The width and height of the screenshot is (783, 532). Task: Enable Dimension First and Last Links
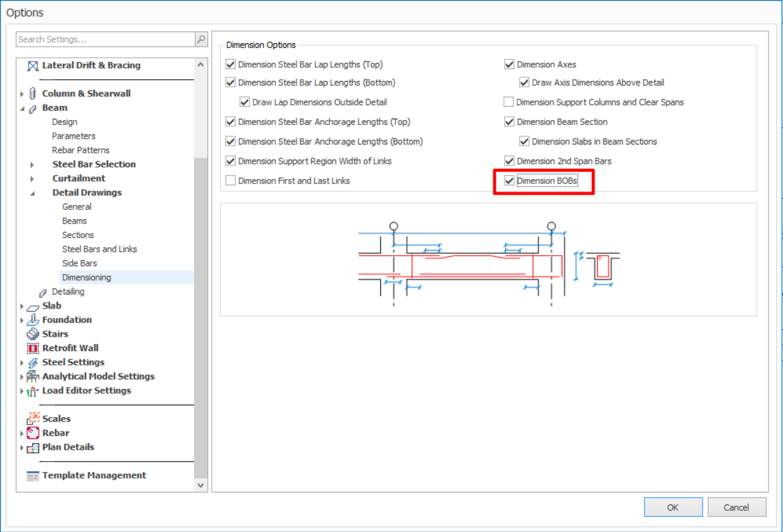(231, 181)
